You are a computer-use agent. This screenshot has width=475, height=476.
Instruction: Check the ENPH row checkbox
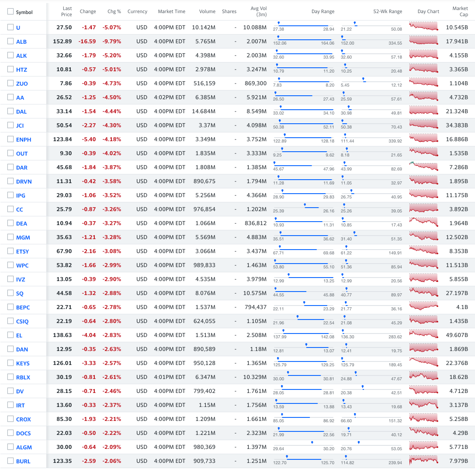(10, 139)
